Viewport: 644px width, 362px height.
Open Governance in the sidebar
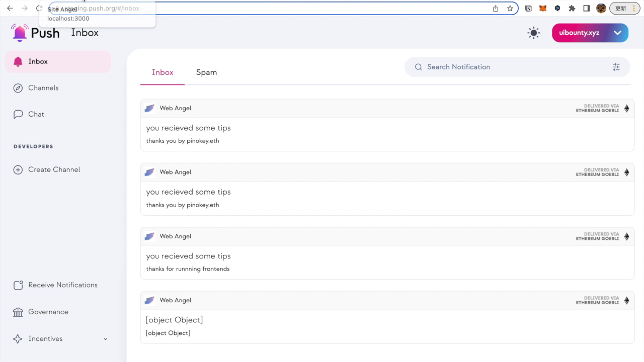click(x=58, y=312)
